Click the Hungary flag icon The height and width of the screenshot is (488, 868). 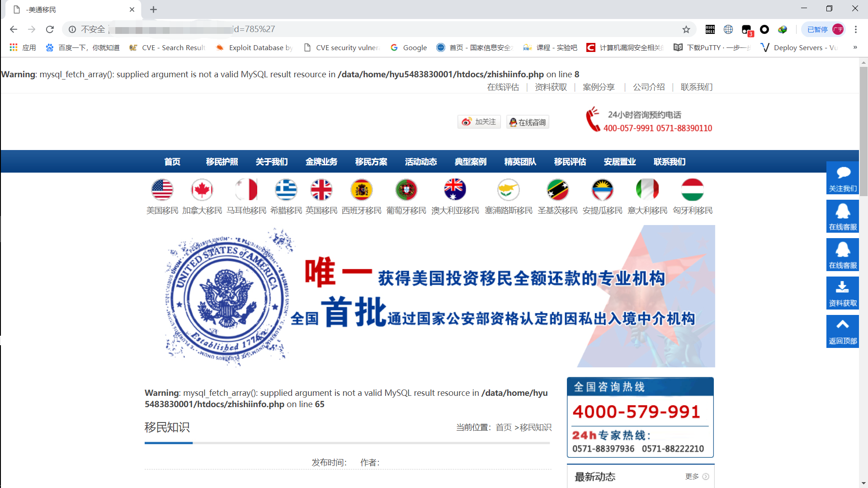[693, 190]
